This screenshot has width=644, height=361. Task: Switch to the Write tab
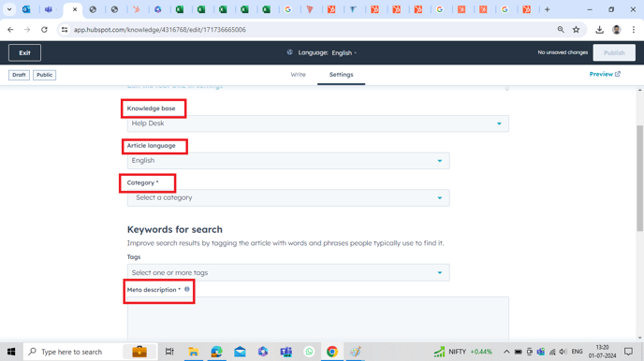(x=299, y=74)
